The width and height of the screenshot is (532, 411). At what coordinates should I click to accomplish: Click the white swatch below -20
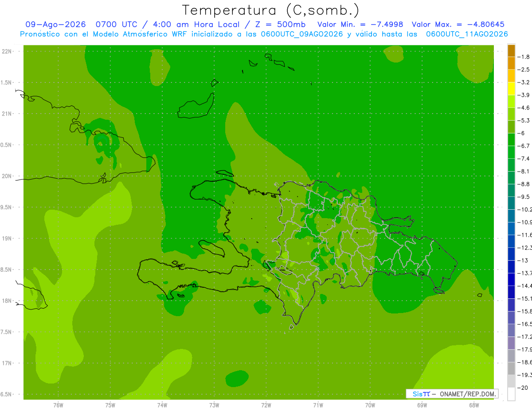coord(511,394)
